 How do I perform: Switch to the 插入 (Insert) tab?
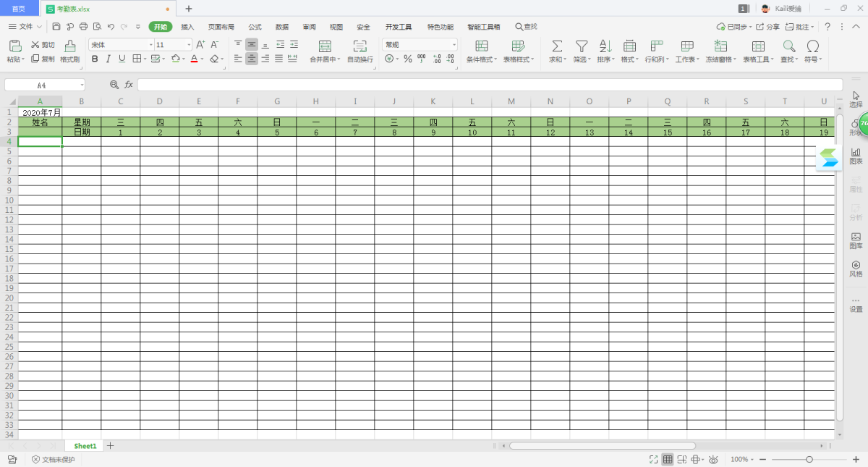click(x=187, y=27)
